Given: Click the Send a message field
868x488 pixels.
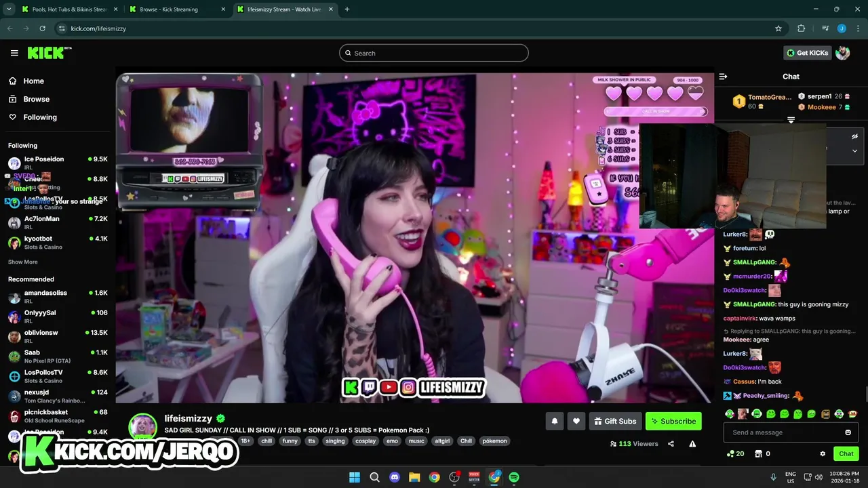Looking at the screenshot, I should pos(791,432).
